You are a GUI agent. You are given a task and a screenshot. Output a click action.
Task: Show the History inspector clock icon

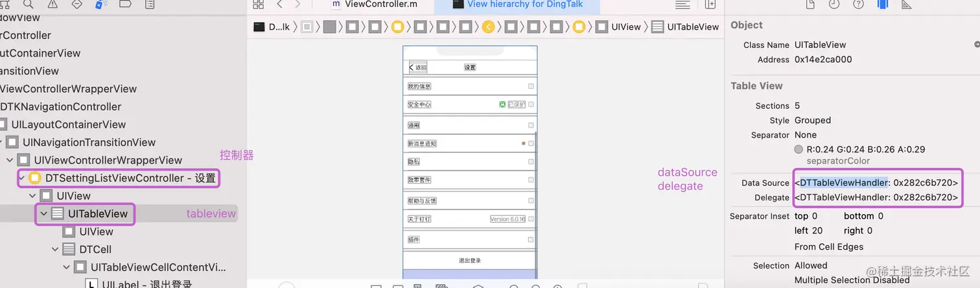pos(834,4)
